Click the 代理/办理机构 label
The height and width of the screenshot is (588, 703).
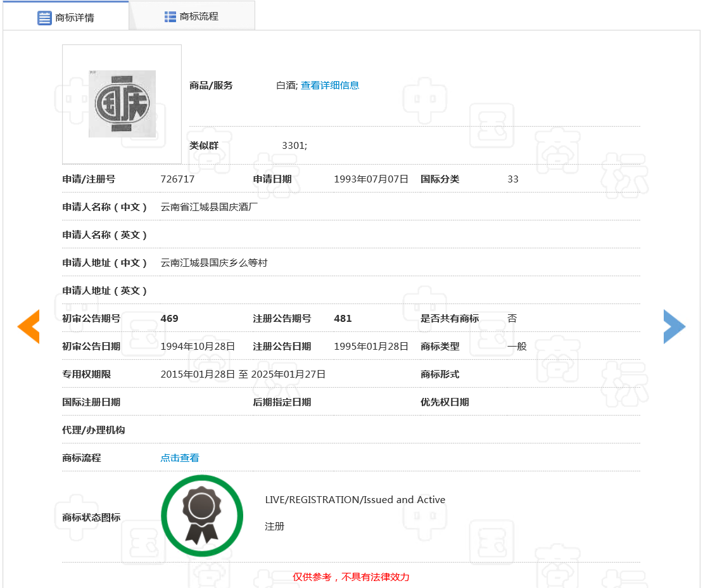[x=93, y=430]
